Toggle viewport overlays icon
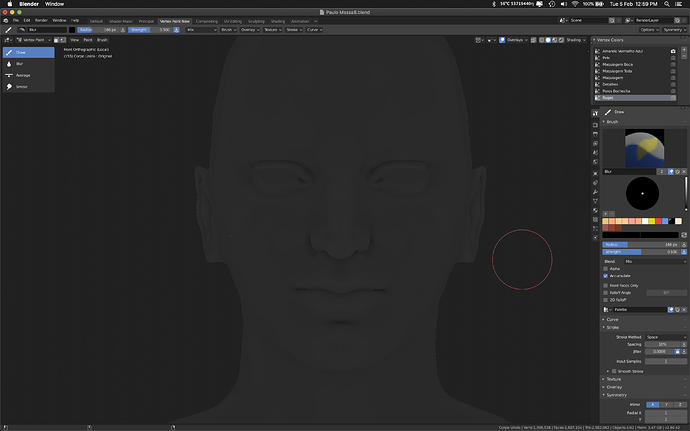 [x=502, y=40]
